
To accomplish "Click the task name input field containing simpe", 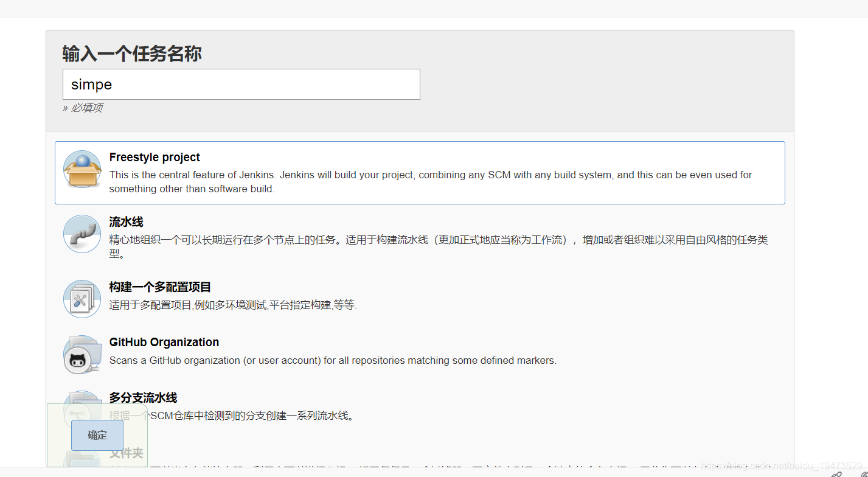I will [241, 84].
